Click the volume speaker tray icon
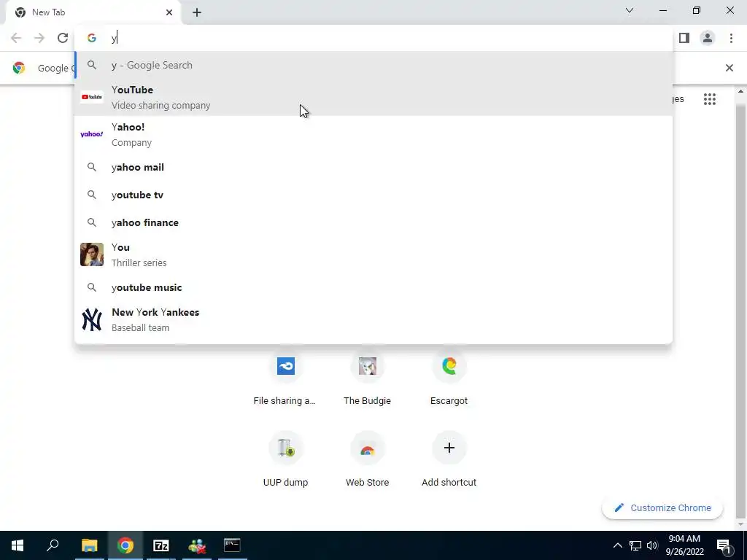The width and height of the screenshot is (747, 560). point(651,545)
